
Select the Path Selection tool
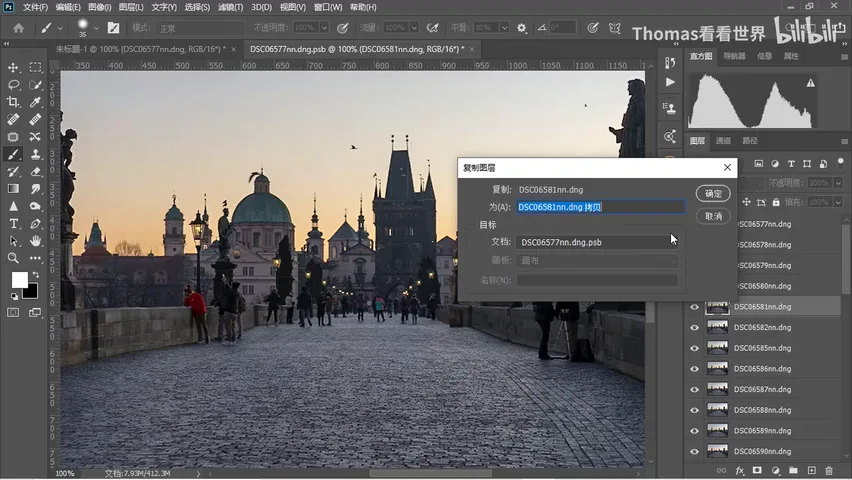tap(13, 241)
